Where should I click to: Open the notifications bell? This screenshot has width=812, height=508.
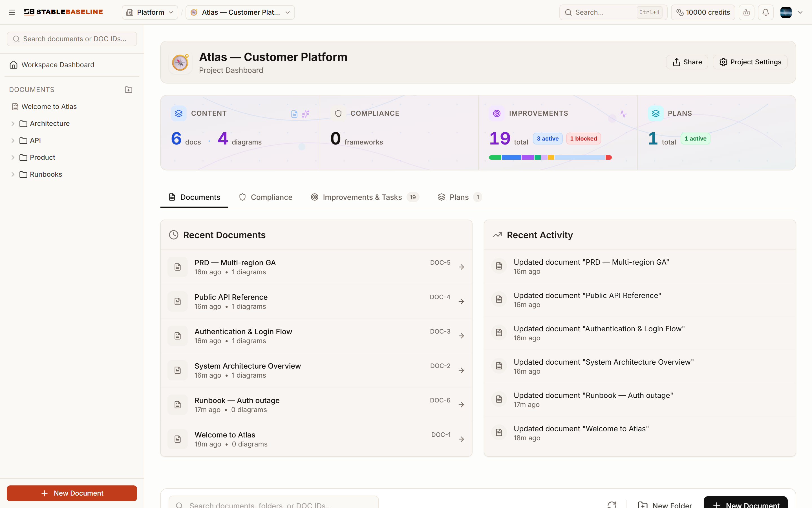766,12
